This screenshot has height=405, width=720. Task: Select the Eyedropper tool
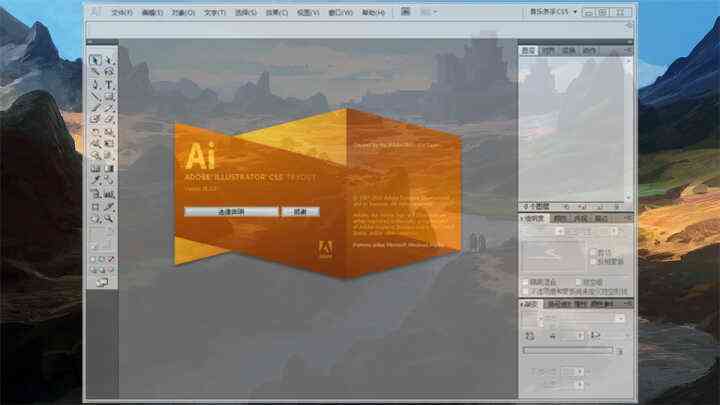(95, 180)
